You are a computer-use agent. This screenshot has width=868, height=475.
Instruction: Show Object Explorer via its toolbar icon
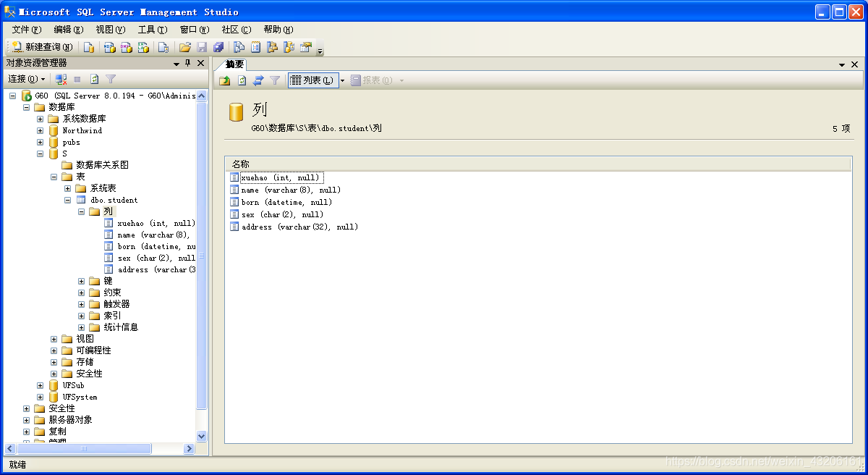click(273, 47)
